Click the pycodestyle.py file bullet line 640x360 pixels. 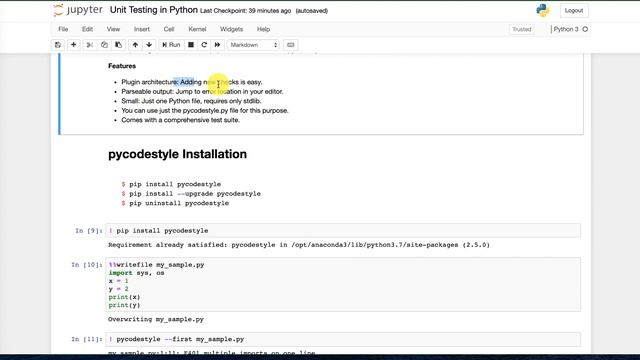click(205, 111)
